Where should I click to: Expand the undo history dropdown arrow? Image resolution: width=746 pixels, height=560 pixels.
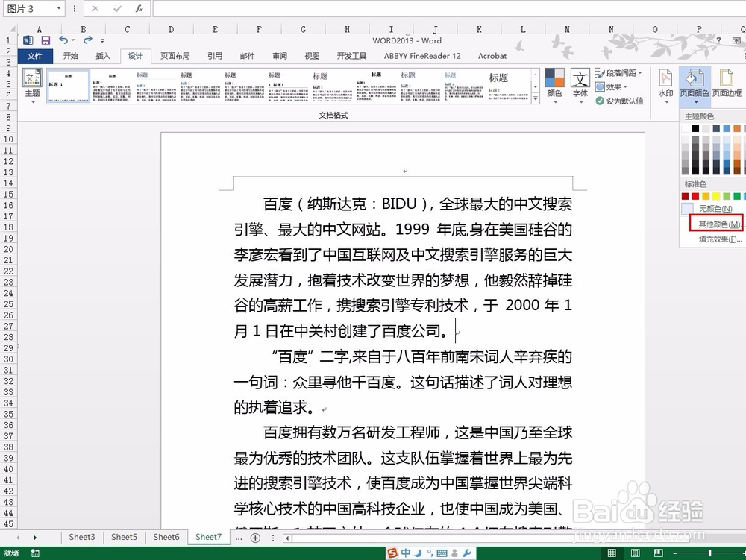(73, 40)
